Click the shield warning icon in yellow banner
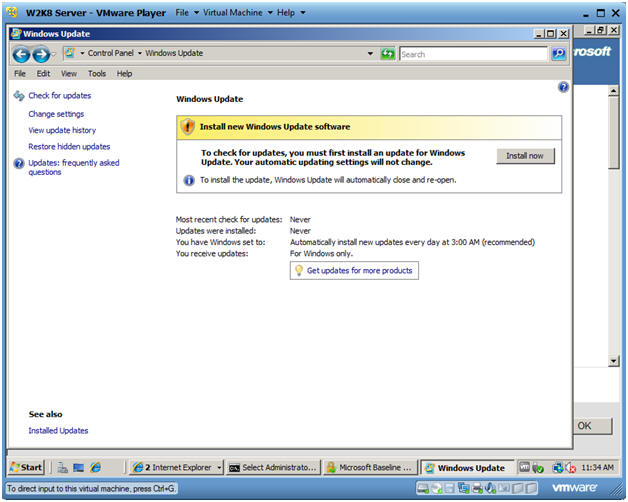628x502 pixels. [x=187, y=127]
